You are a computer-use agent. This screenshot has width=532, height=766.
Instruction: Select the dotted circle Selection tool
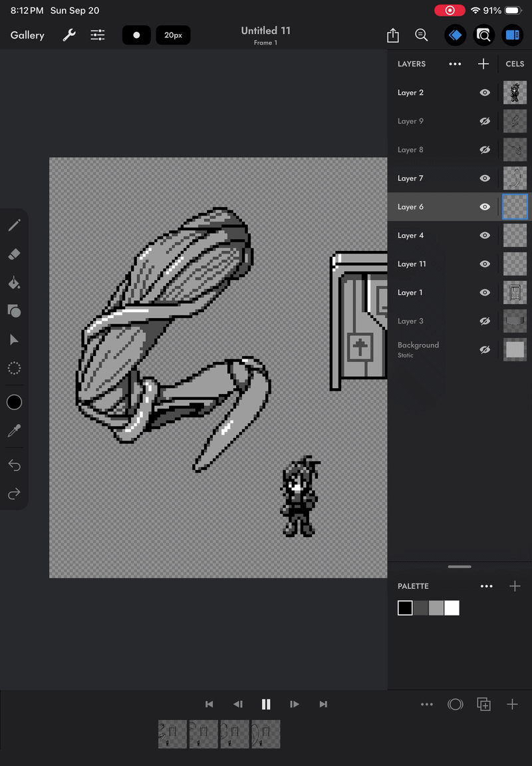(14, 368)
